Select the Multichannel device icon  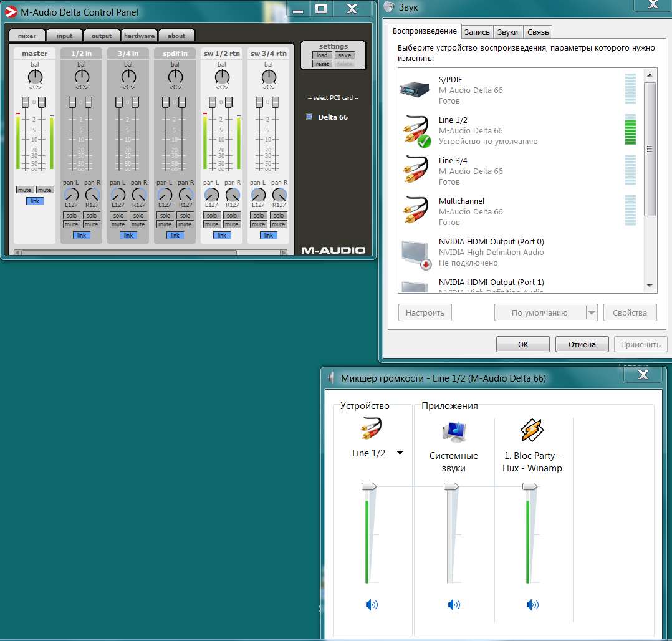click(x=415, y=211)
